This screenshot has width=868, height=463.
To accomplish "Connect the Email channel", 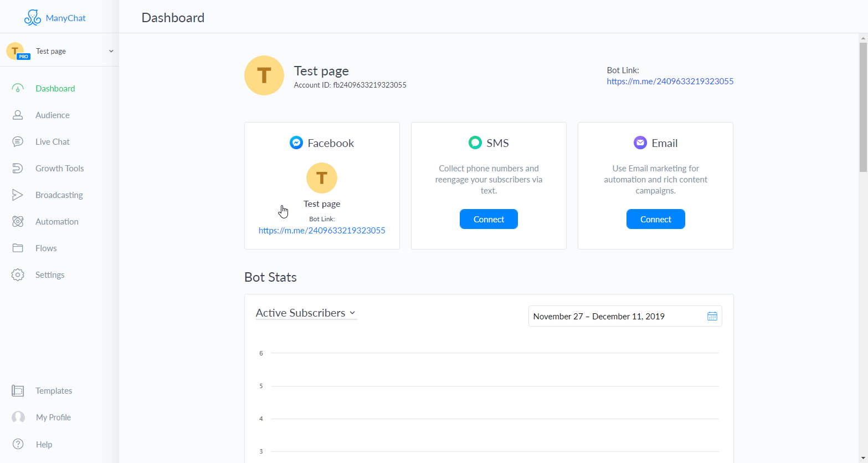I will pos(656,219).
